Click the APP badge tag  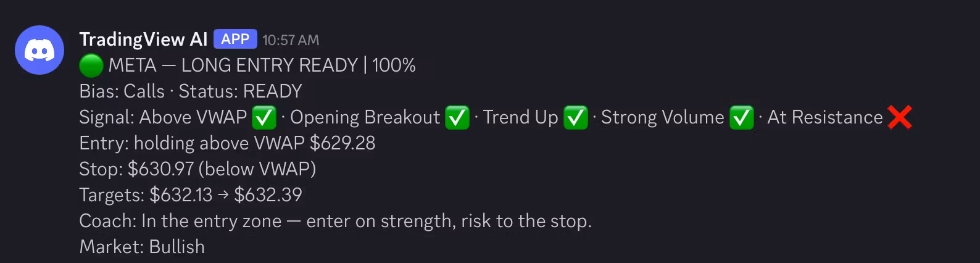(235, 39)
